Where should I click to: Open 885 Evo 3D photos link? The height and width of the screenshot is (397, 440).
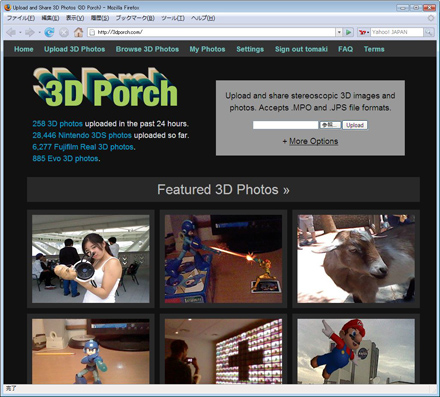65,158
